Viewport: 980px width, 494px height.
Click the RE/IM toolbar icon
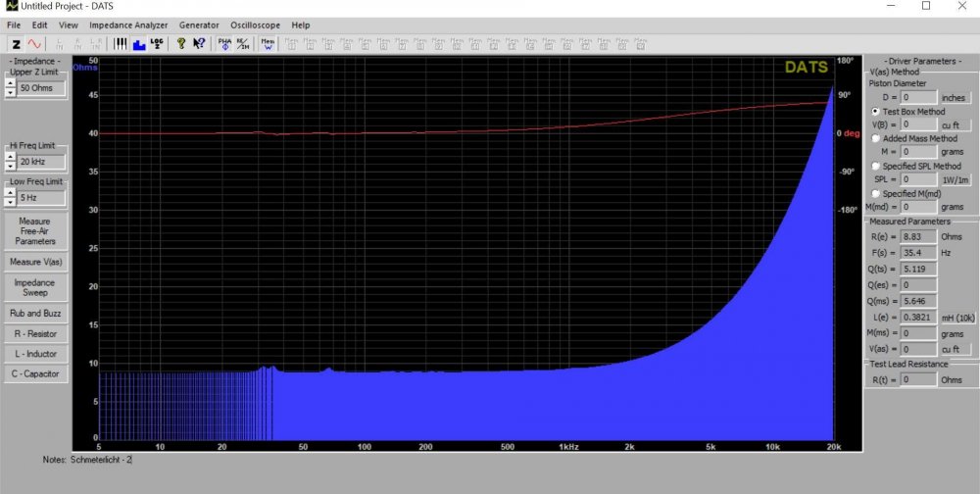point(242,43)
